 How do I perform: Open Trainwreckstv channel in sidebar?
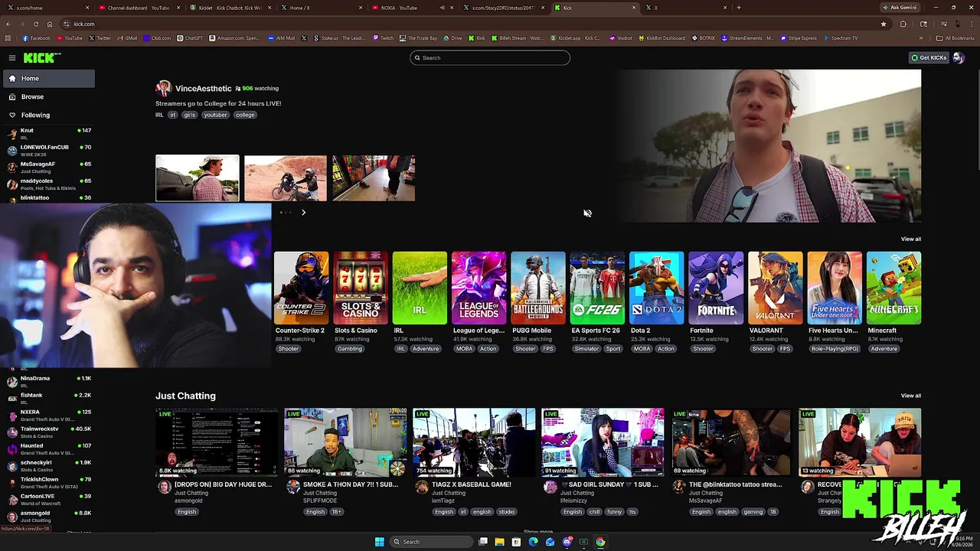tap(48, 432)
